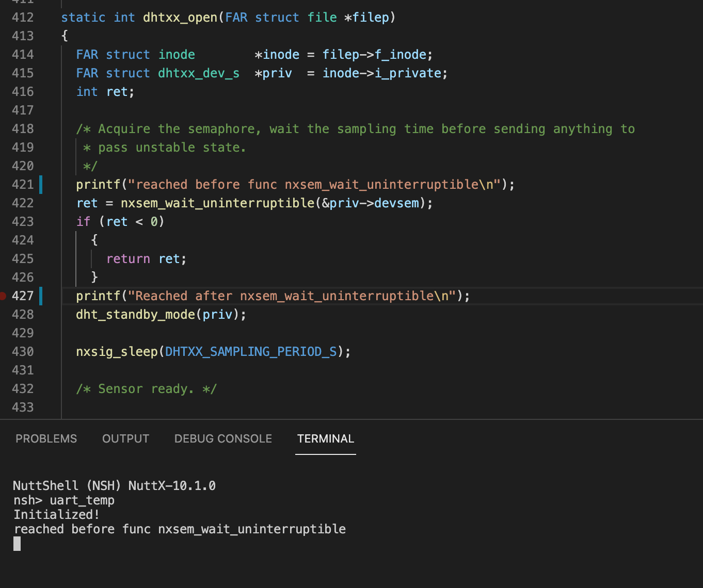Click 'pass unstable state.' comment line

[165, 148]
